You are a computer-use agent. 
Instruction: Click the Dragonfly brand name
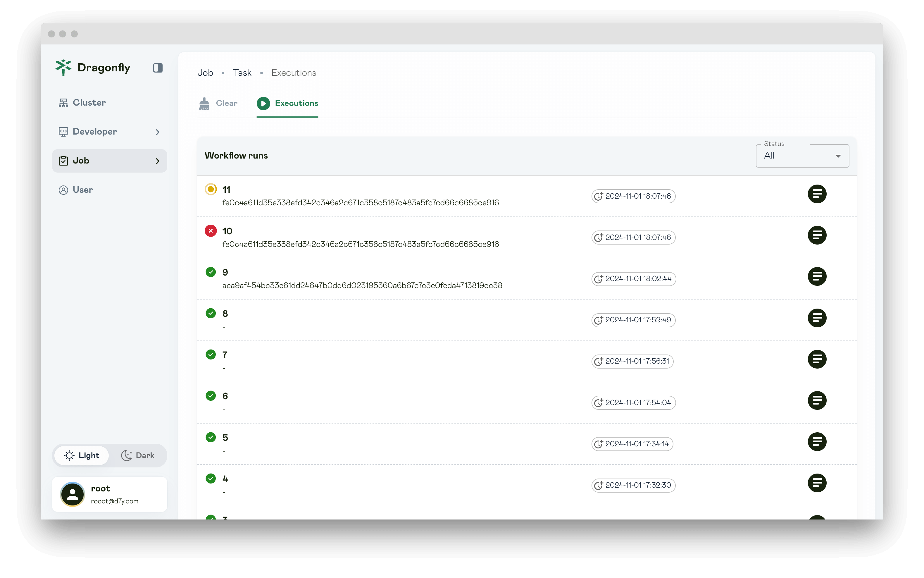(104, 68)
